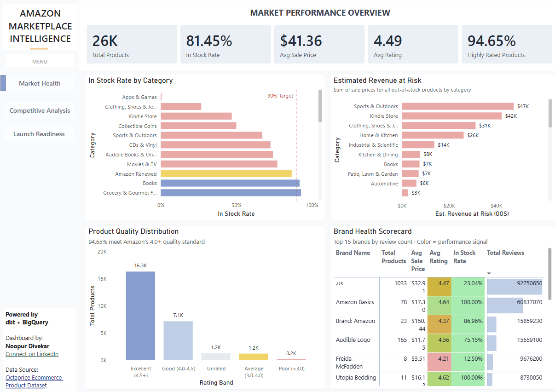This screenshot has height=392, width=555.
Task: Click the Kindle Store $42K revenue bar
Action: 451,116
